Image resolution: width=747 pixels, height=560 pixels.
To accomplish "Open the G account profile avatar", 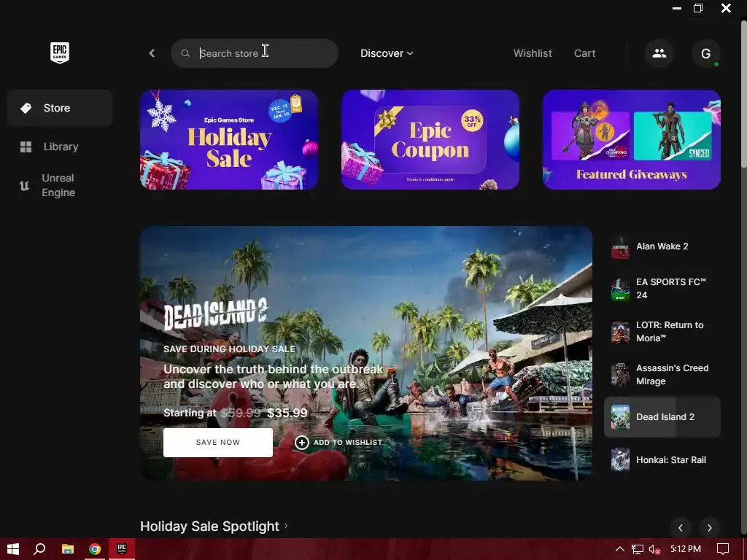I will coord(706,53).
